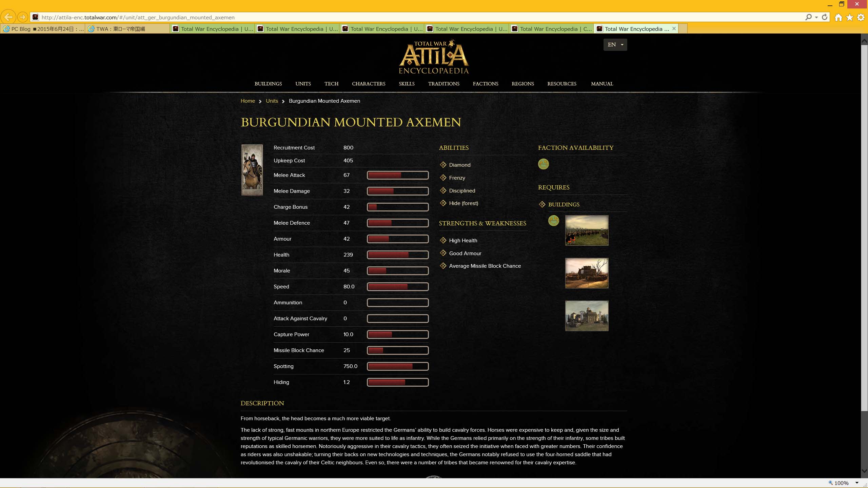This screenshot has width=868, height=488.
Task: Click the Diamond ability link
Action: point(459,165)
